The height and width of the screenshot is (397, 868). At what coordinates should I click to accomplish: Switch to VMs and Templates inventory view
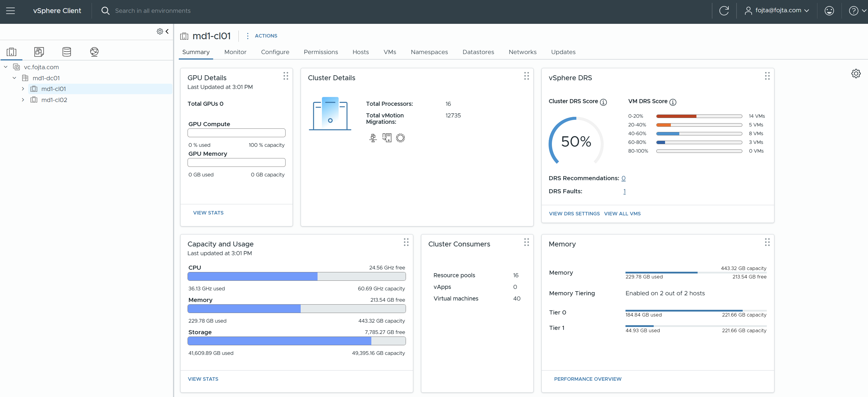[x=39, y=51]
